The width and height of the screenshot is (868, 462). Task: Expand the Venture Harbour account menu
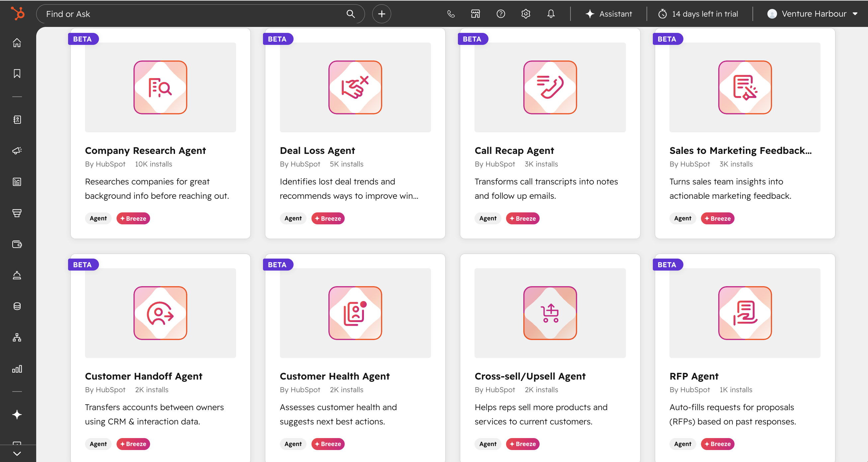(813, 14)
